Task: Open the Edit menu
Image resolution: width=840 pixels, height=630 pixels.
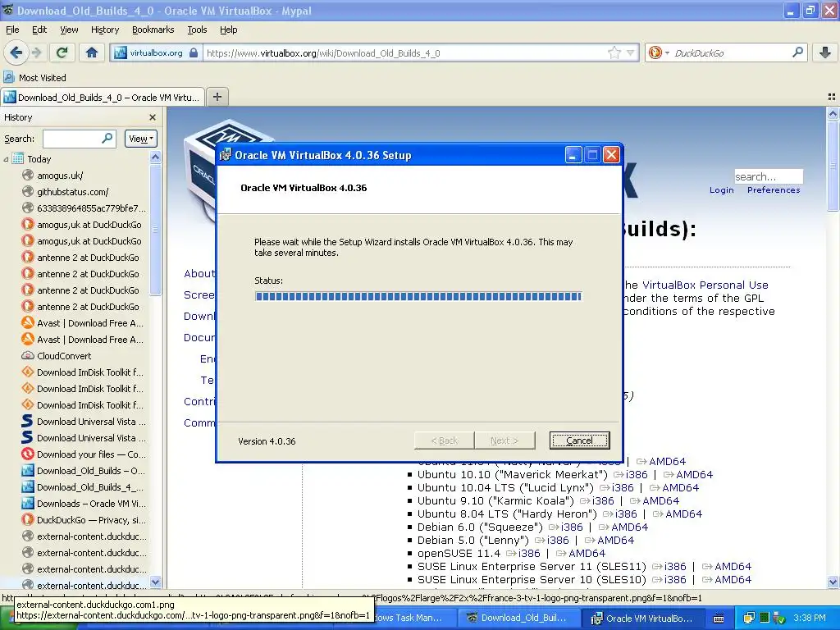Action: tap(39, 30)
